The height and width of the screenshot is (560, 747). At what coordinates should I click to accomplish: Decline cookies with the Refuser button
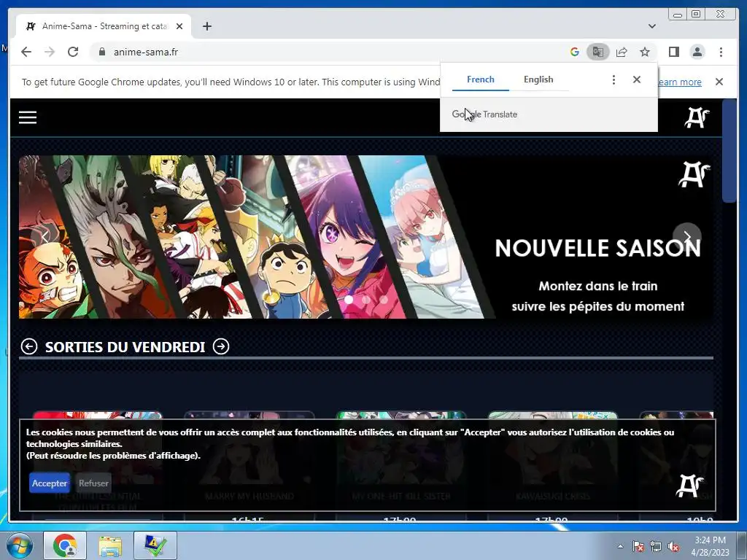93,483
